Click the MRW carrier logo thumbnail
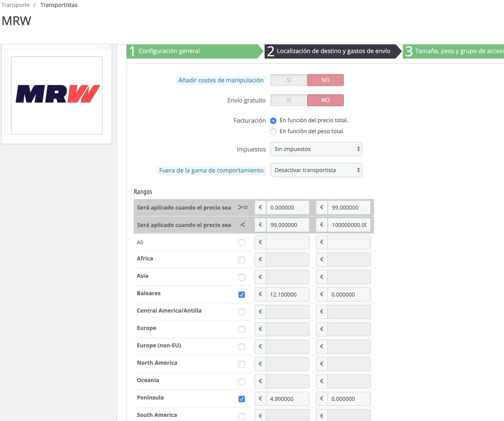504x421 pixels. point(57,95)
